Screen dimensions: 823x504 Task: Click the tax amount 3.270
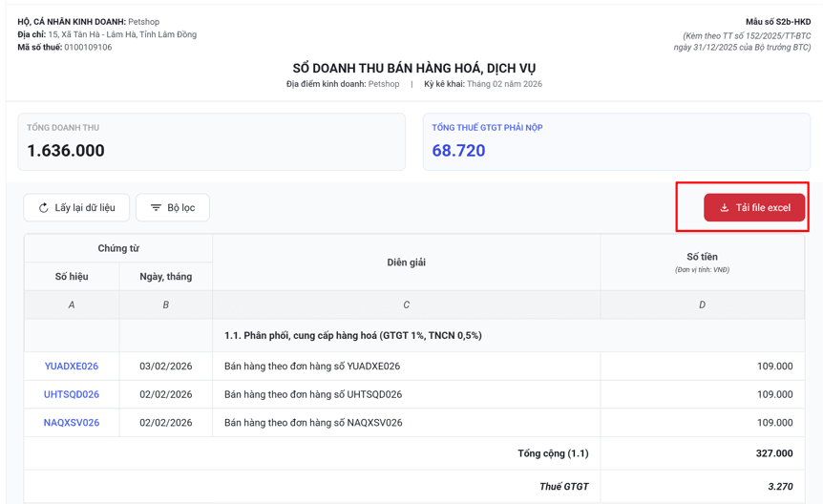(x=780, y=486)
